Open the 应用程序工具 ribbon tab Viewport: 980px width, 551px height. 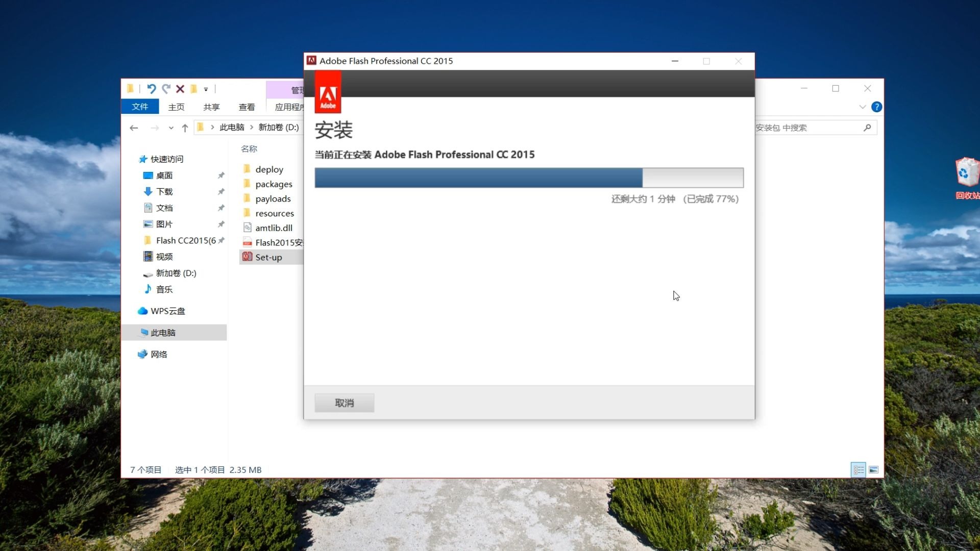(289, 107)
